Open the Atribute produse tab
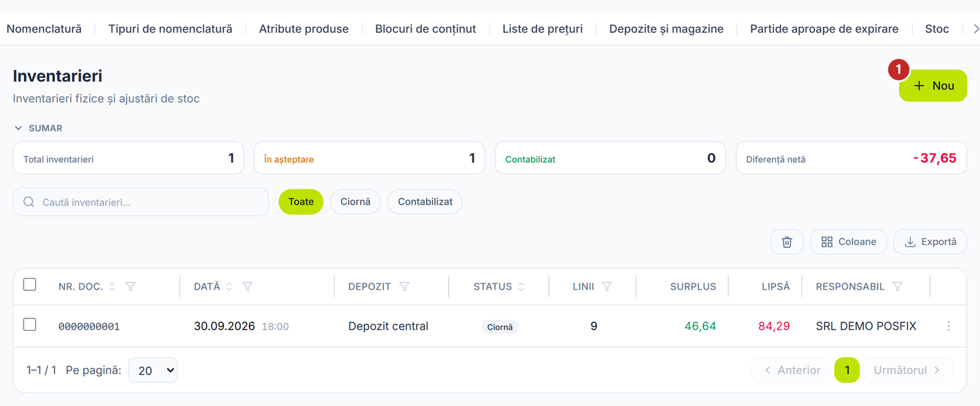The width and height of the screenshot is (980, 406). click(304, 29)
